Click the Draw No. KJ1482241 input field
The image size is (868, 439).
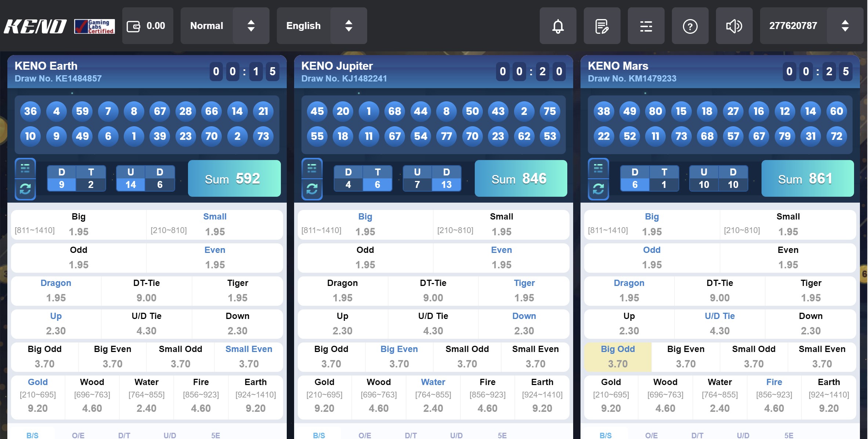click(x=344, y=78)
